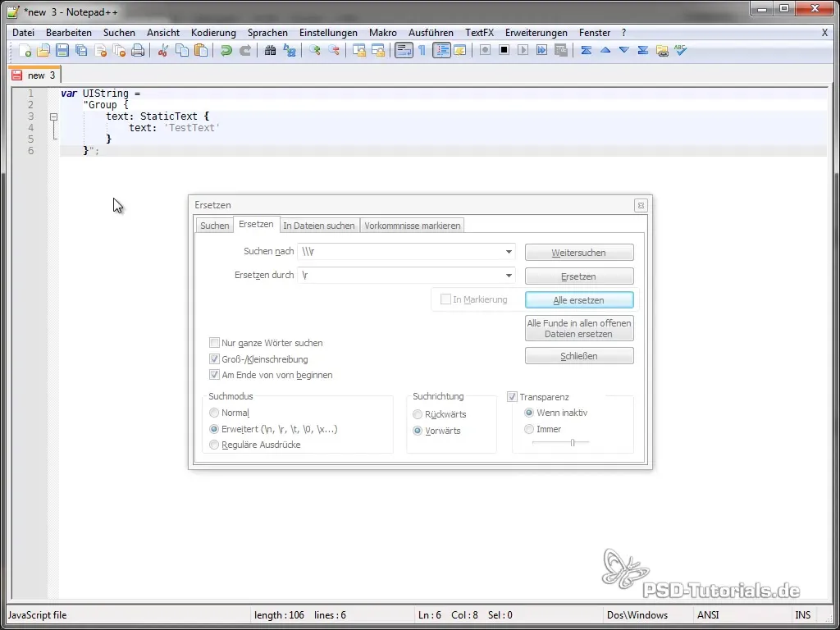Click the Print toolbar icon
This screenshot has width=840, height=630.
click(x=138, y=51)
